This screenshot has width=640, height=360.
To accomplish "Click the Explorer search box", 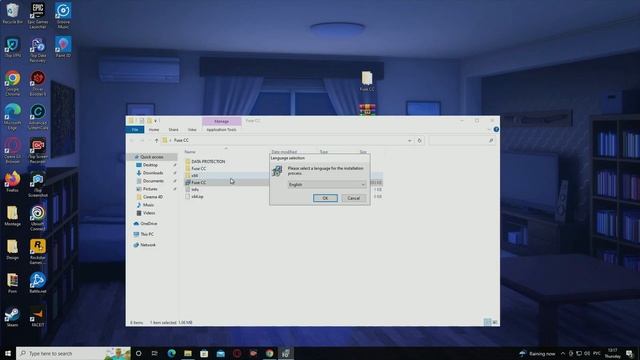I will click(462, 140).
